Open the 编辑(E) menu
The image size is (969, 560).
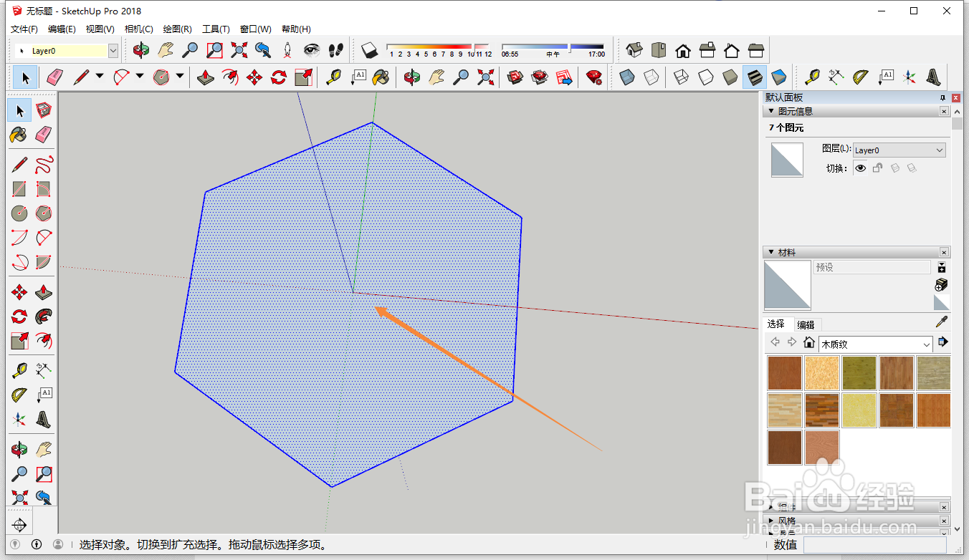62,29
